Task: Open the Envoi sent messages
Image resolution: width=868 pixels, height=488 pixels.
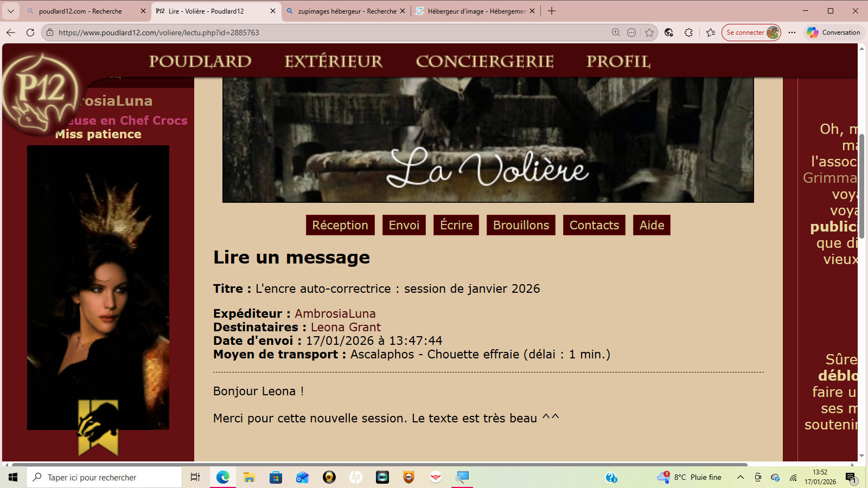Action: 404,225
